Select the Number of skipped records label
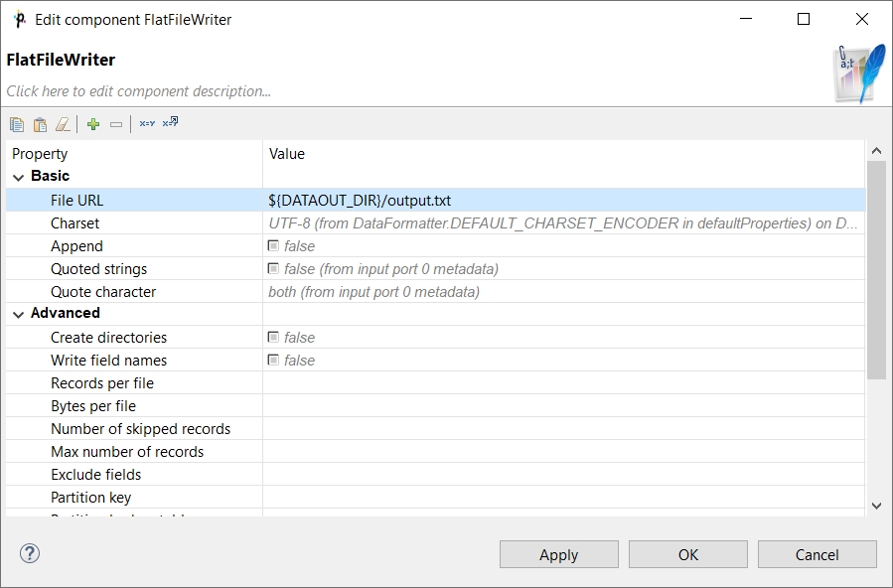The width and height of the screenshot is (893, 588). pos(141,429)
